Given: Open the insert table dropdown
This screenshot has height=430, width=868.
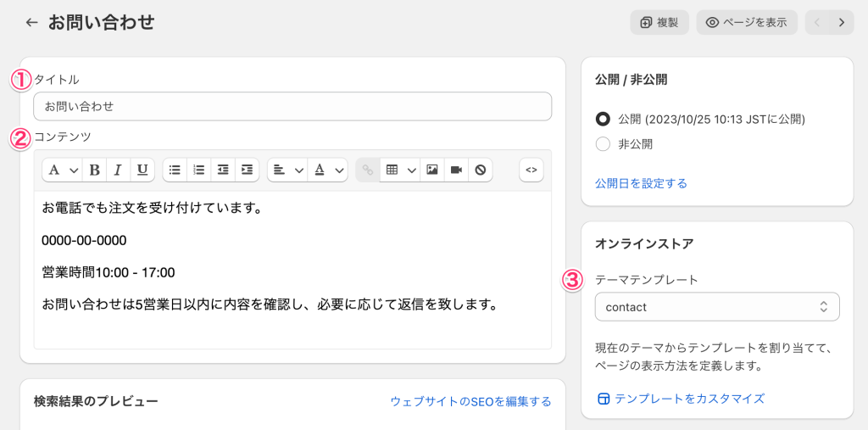Looking at the screenshot, I should point(400,170).
